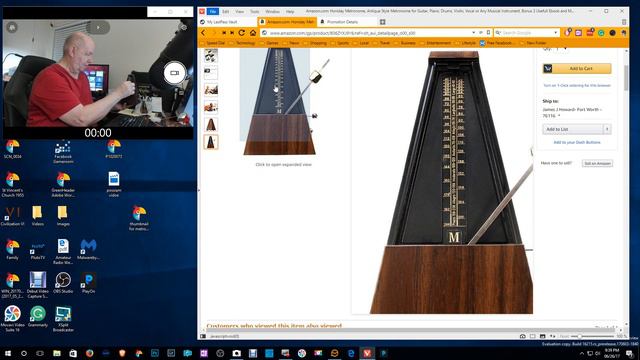Toggle browser panel at status bar left
The height and width of the screenshot is (360, 640).
pyautogui.click(x=203, y=336)
